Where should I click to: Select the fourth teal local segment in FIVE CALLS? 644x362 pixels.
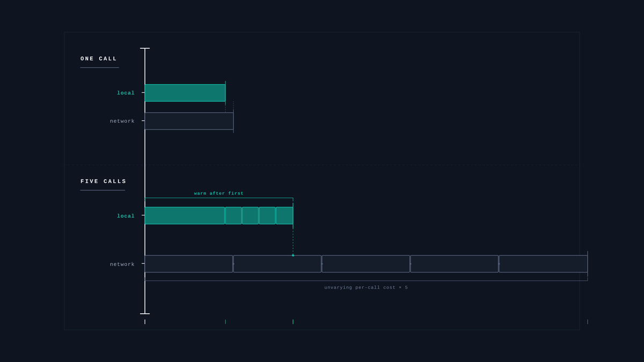click(x=267, y=216)
